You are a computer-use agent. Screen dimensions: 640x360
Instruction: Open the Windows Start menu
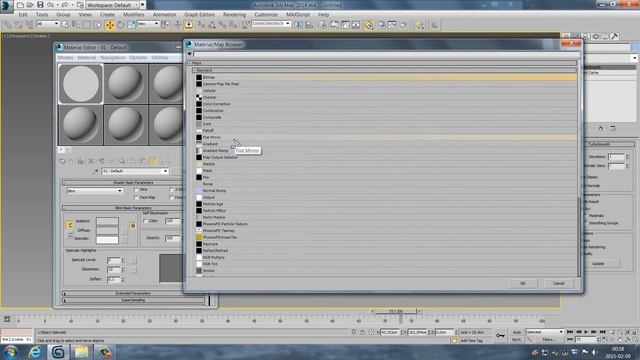pyautogui.click(x=10, y=352)
